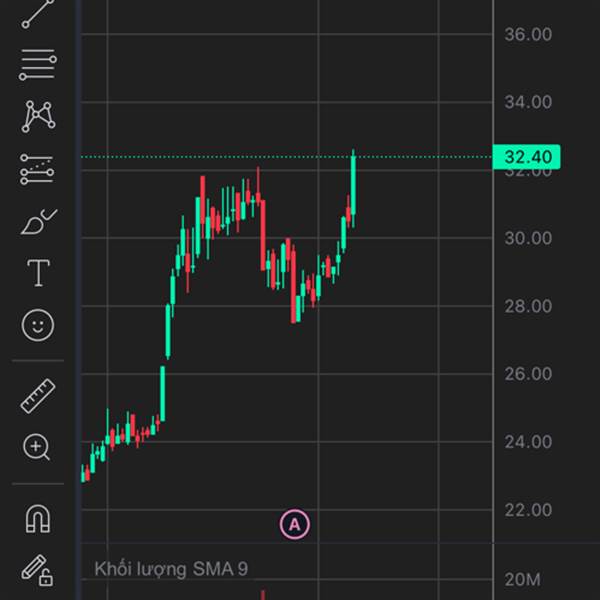600x600 pixels.
Task: Click the latest tall green candlestick
Action: point(353,188)
